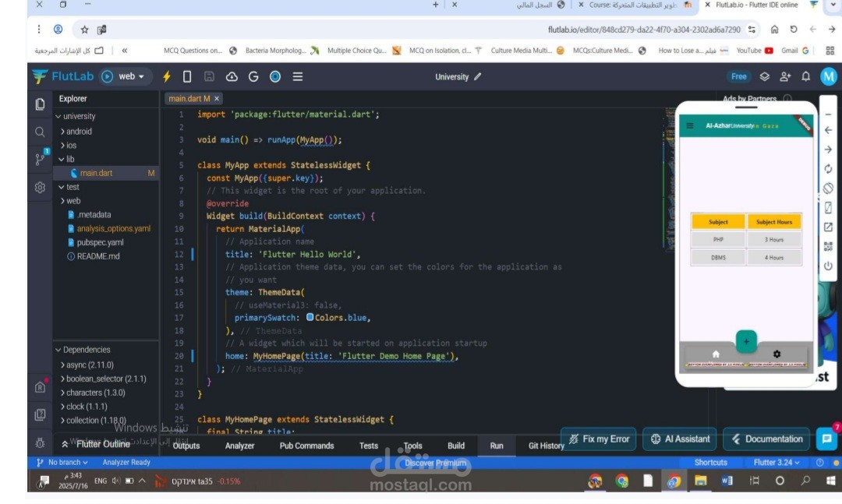This screenshot has width=842, height=504.
Task: Click the Google G icon in toolbar
Action: 253,77
